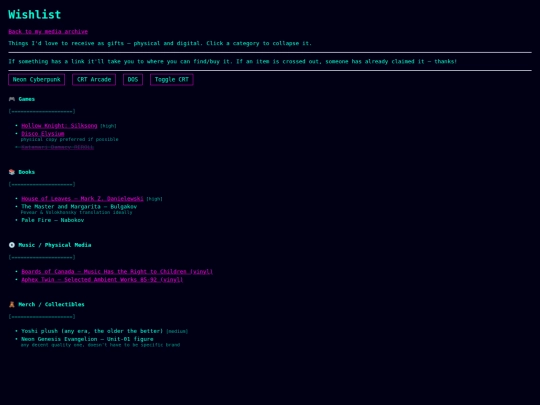This screenshot has width=540, height=405.
Task: Click the 'Things I'd love to receive' intro text
Action: [x=160, y=43]
